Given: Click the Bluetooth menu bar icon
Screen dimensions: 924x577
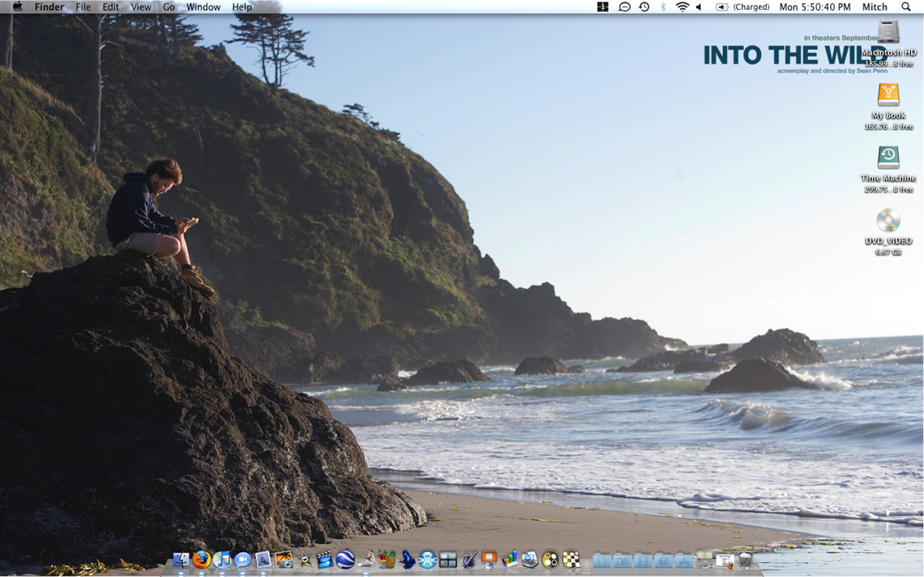Looking at the screenshot, I should pos(663,7).
